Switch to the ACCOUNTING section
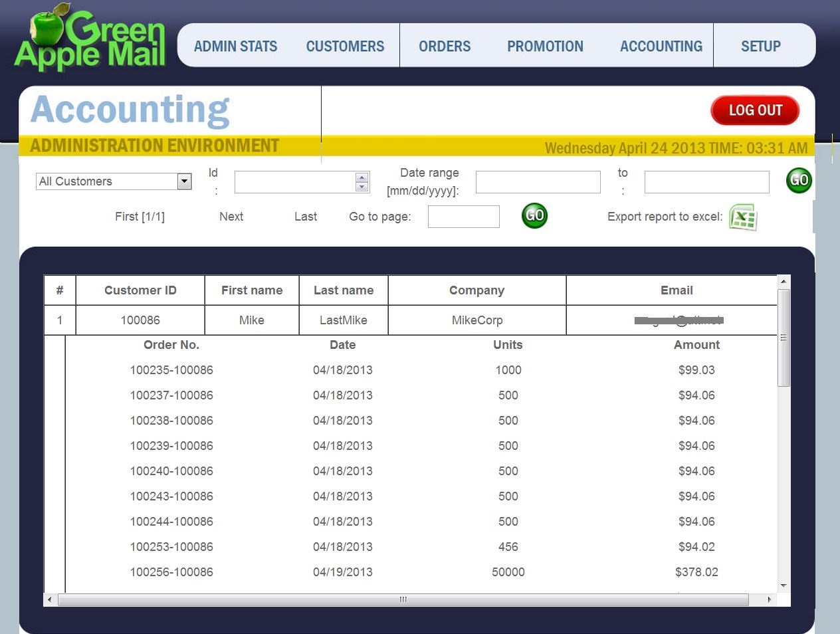 [x=661, y=47]
